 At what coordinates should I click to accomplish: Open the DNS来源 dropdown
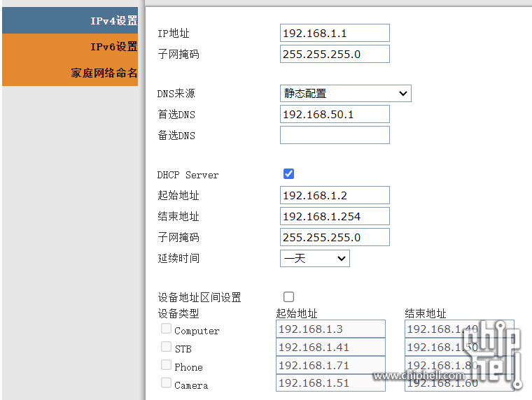point(345,93)
